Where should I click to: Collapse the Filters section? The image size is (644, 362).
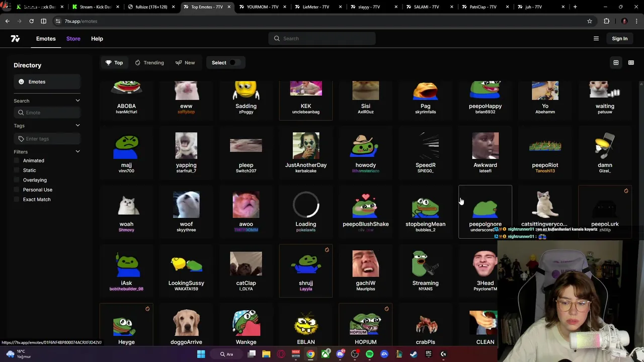pos(77,151)
